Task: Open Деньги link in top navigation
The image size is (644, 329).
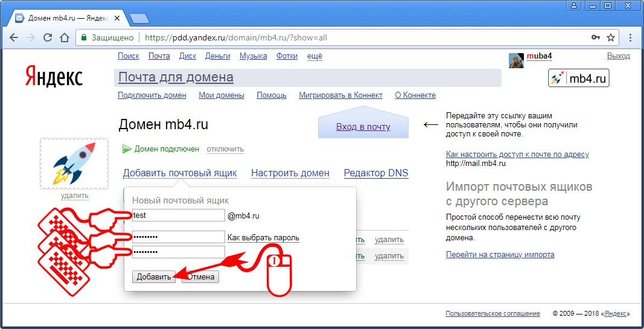Action: click(218, 56)
